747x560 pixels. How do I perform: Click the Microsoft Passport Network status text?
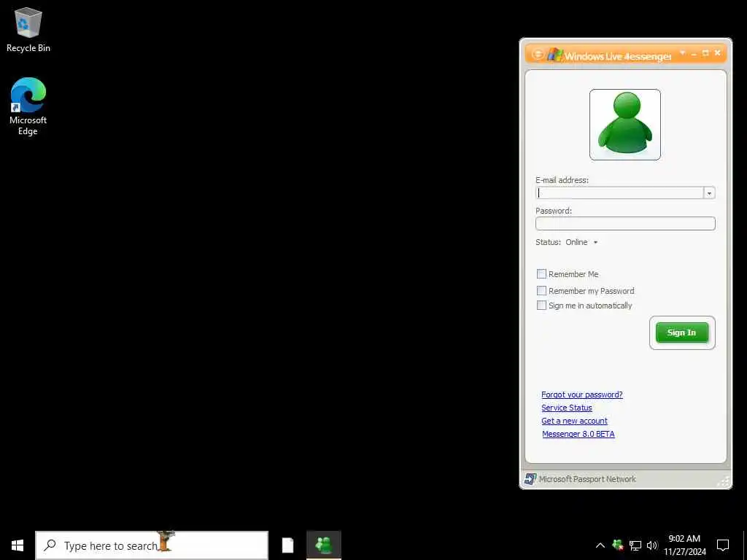pyautogui.click(x=587, y=479)
